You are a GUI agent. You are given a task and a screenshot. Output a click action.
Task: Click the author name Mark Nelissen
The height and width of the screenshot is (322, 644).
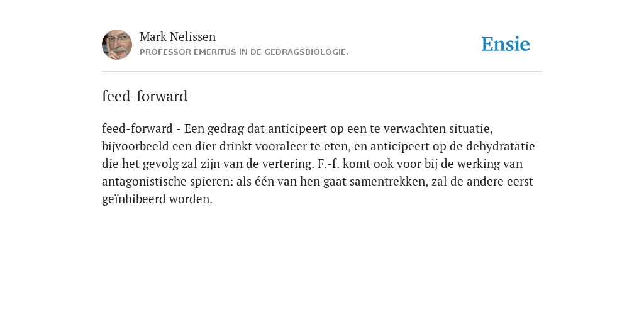point(177,36)
